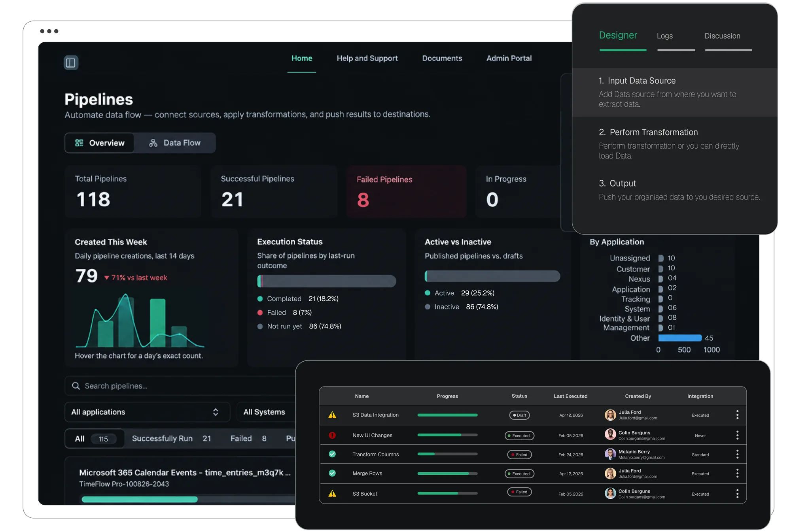Screen dimensions: 791x532
Task: Click the Draft status badge
Action: coord(519,415)
